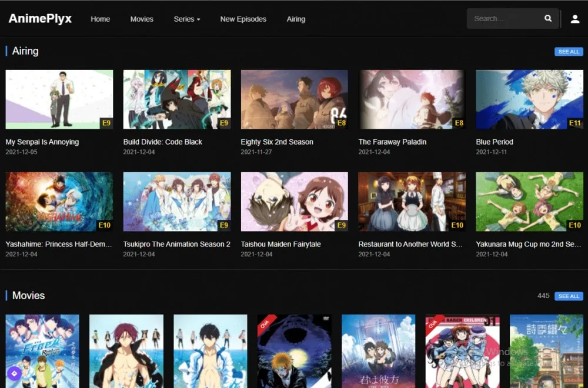Click the Free! movie poster in Movies row

(41, 351)
